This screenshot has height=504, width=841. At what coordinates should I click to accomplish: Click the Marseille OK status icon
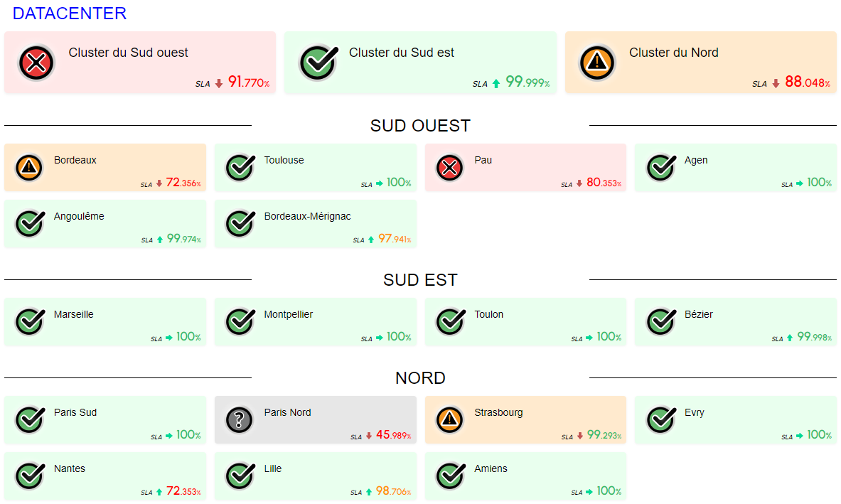coord(29,322)
